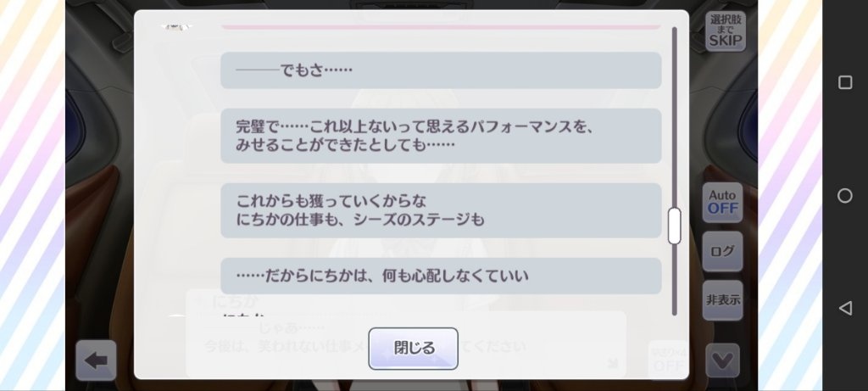Click the speaker avatar icon in log
Screen dimensions: 868x391
(x=176, y=26)
